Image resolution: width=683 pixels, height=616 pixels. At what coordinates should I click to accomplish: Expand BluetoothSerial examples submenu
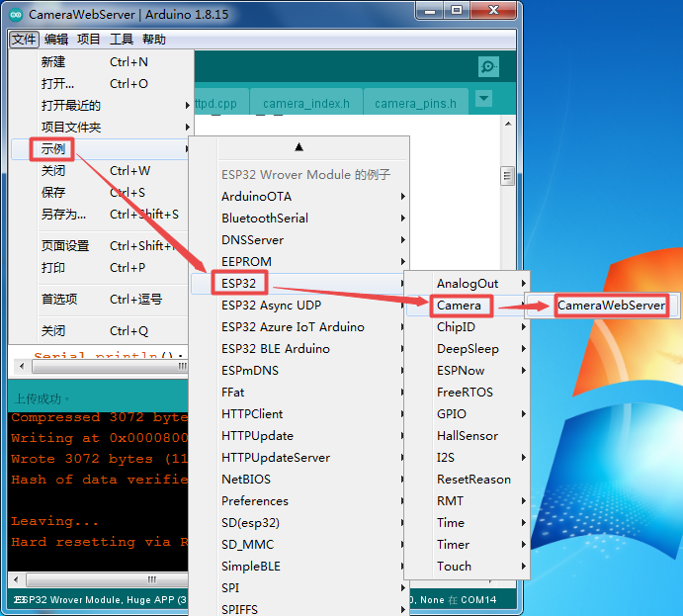point(299,219)
